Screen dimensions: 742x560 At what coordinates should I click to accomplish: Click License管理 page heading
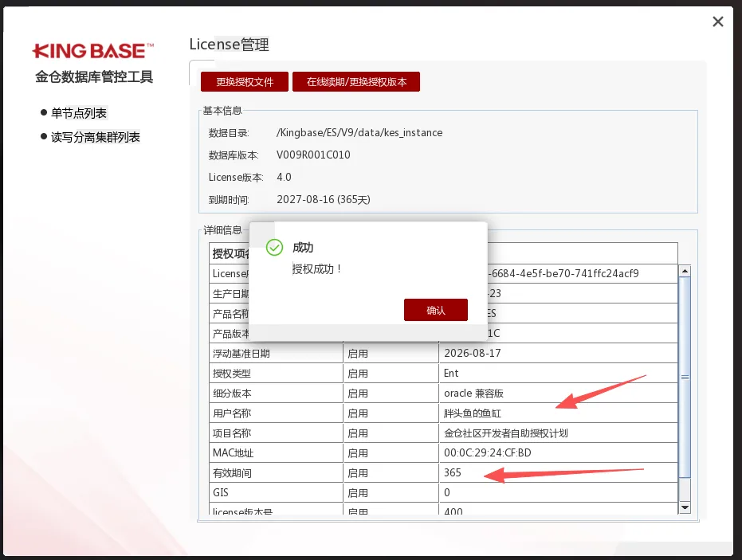tap(229, 45)
